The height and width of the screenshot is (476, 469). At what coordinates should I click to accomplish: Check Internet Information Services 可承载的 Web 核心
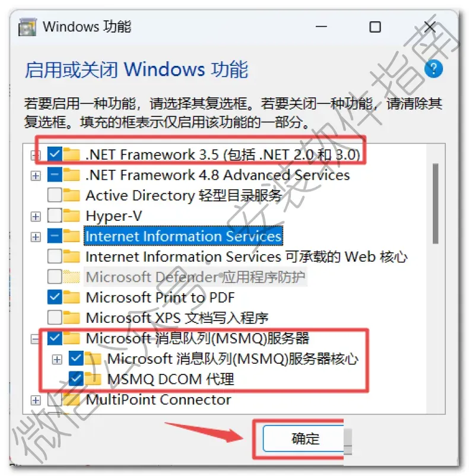click(55, 256)
